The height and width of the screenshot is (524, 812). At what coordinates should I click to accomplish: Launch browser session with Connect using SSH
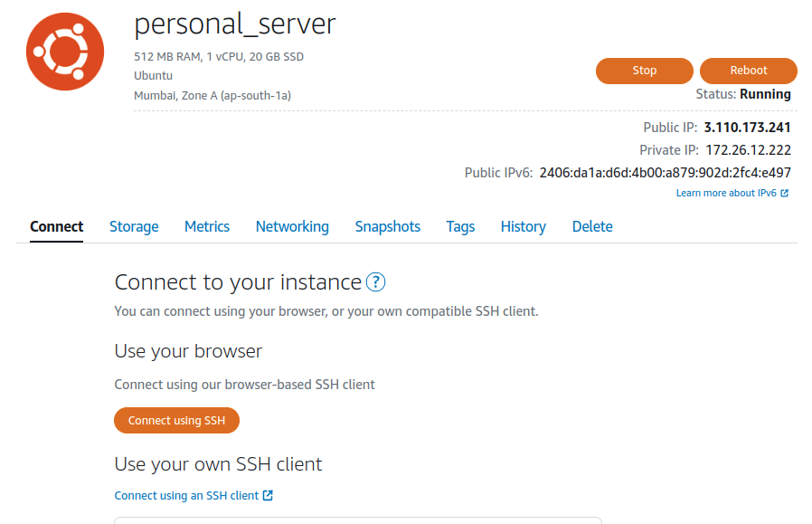[x=176, y=420]
